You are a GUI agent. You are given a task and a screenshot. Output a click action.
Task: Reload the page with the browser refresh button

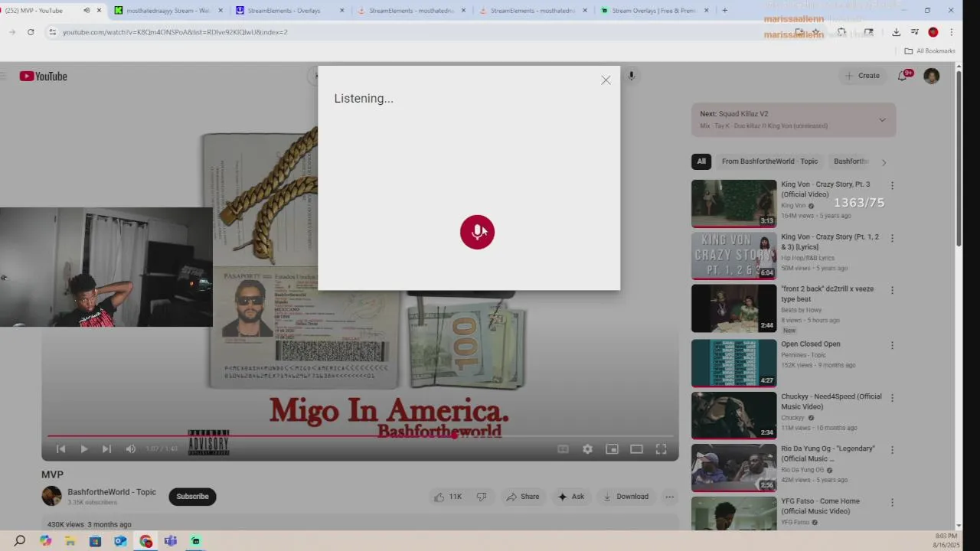click(x=31, y=32)
